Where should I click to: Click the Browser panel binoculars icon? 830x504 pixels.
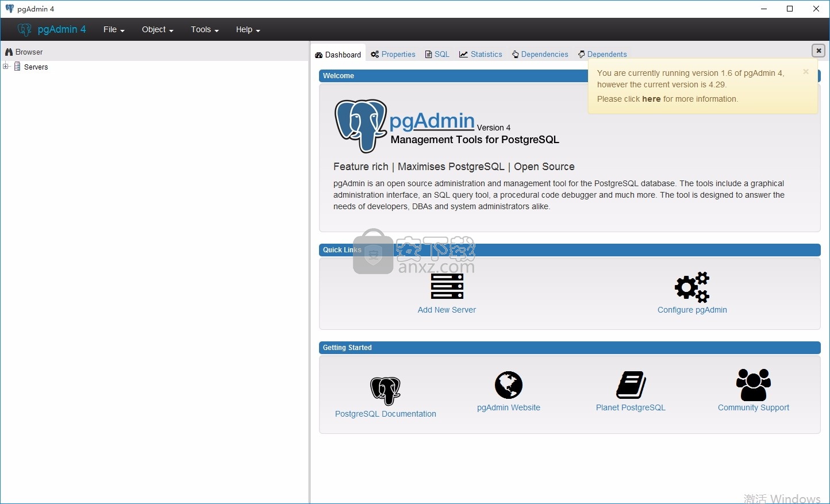coord(9,52)
